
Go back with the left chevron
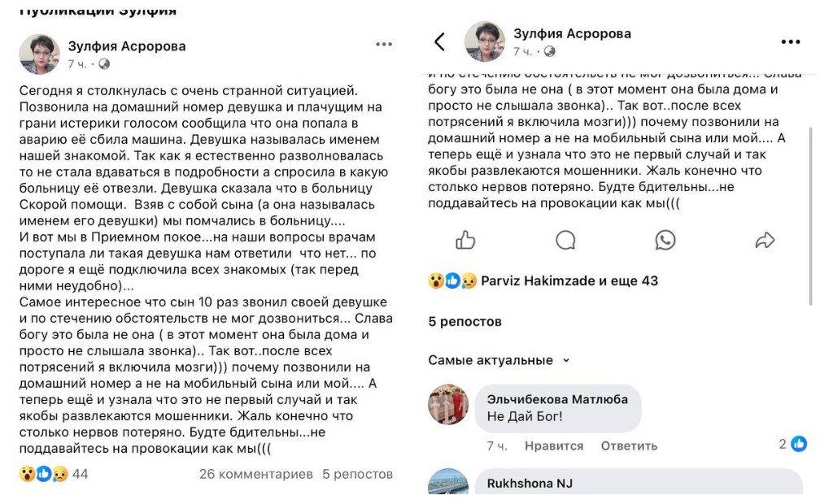pyautogui.click(x=440, y=42)
